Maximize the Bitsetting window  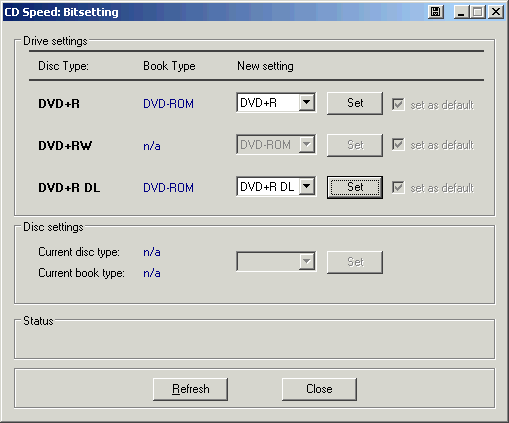478,12
